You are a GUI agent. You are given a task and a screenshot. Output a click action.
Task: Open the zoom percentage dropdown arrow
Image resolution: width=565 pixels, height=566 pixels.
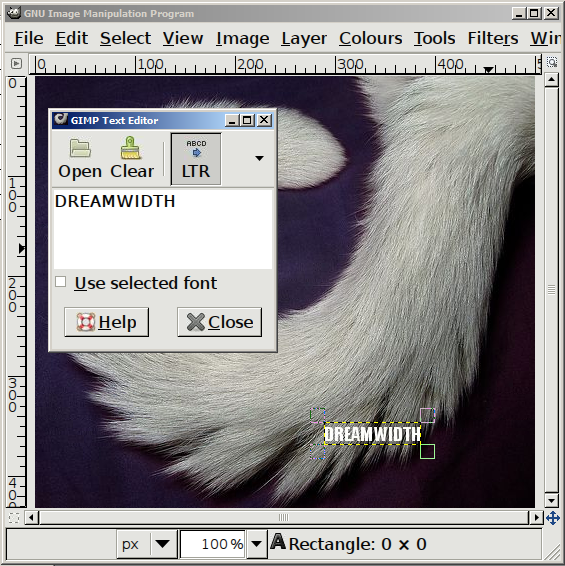[x=256, y=544]
